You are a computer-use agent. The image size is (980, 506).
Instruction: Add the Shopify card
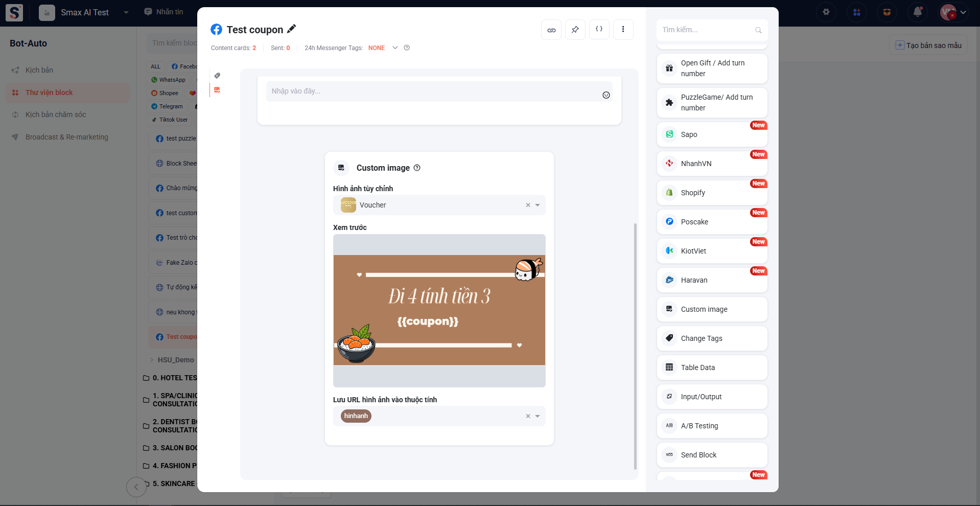712,193
